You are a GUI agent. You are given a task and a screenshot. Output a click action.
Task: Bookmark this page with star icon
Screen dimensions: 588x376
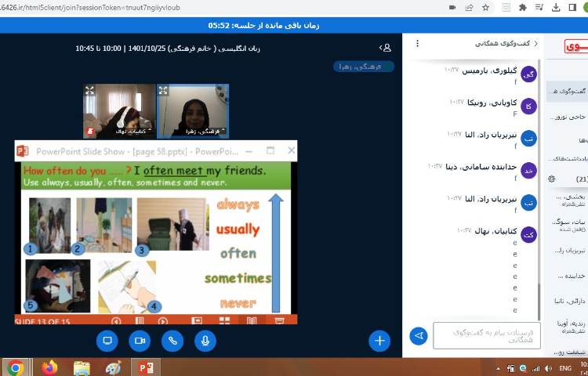pos(485,8)
